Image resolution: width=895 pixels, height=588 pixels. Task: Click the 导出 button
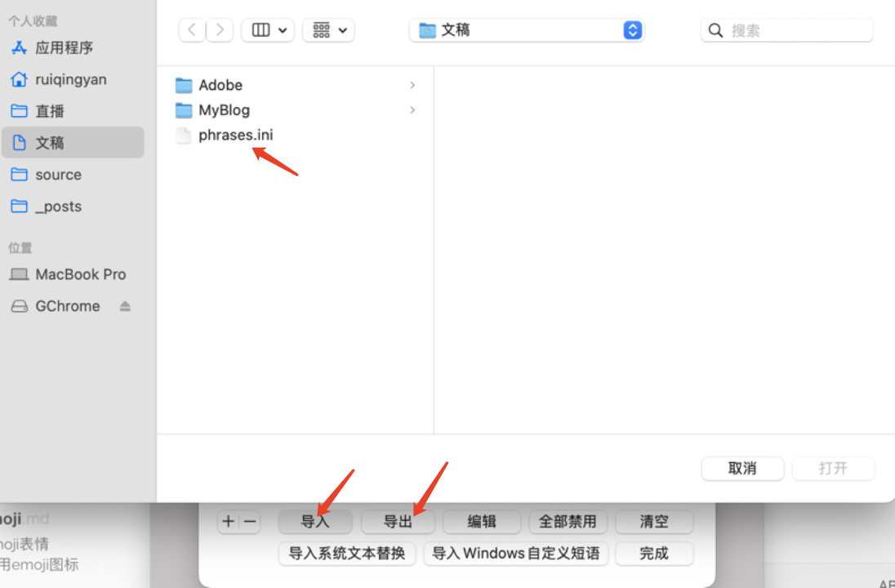point(398,521)
